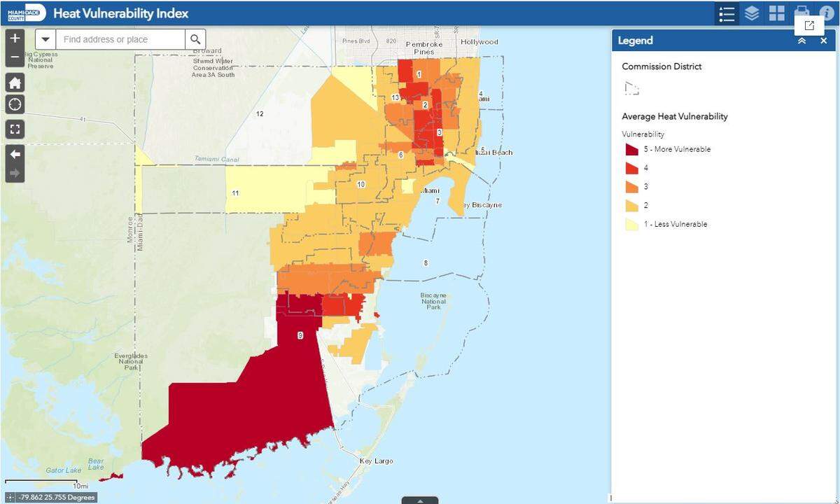This screenshot has width=840, height=504.
Task: Collapse the Legend panel
Action: click(802, 41)
